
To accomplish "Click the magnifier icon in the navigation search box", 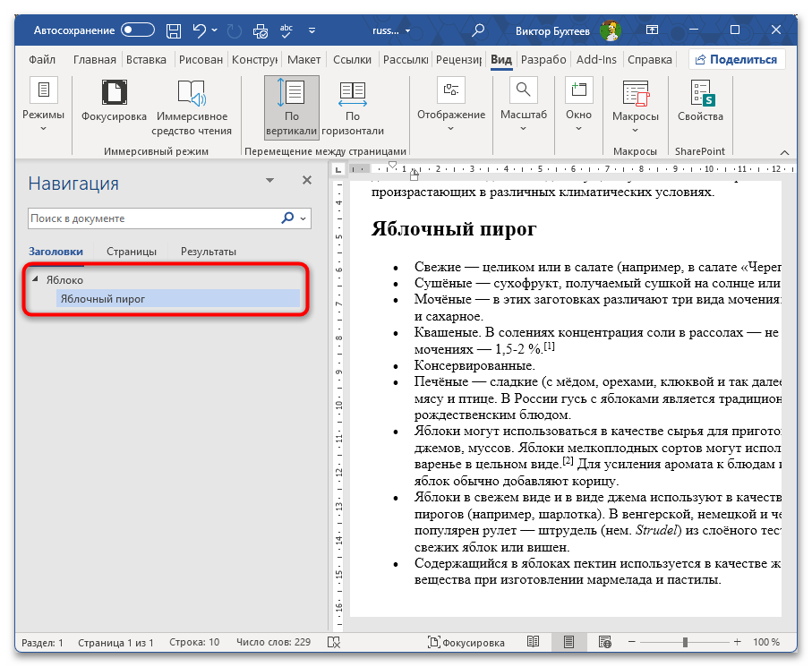I will 287,218.
